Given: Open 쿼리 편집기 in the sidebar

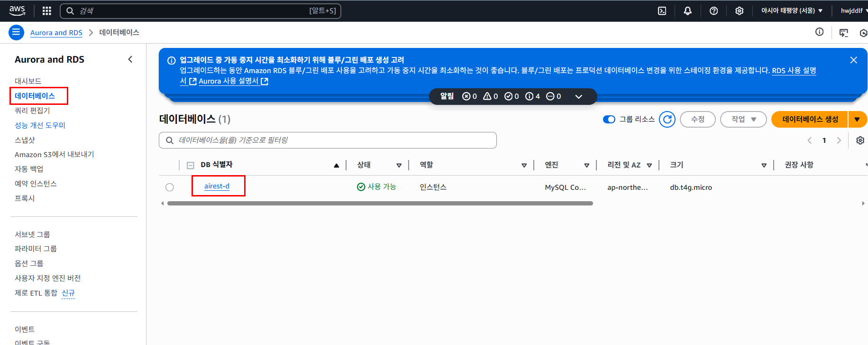Looking at the screenshot, I should click(32, 111).
